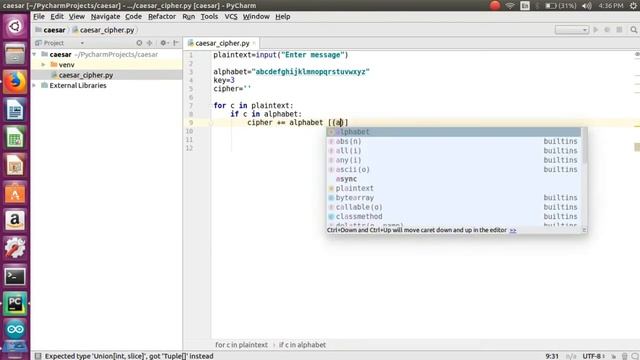Open the Terminal from the dock

(15, 276)
